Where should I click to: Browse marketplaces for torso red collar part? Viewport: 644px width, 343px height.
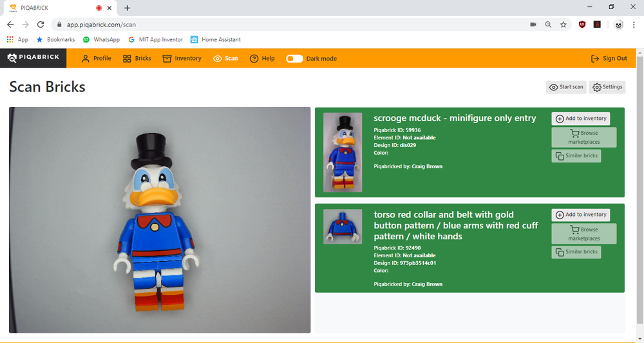point(583,233)
